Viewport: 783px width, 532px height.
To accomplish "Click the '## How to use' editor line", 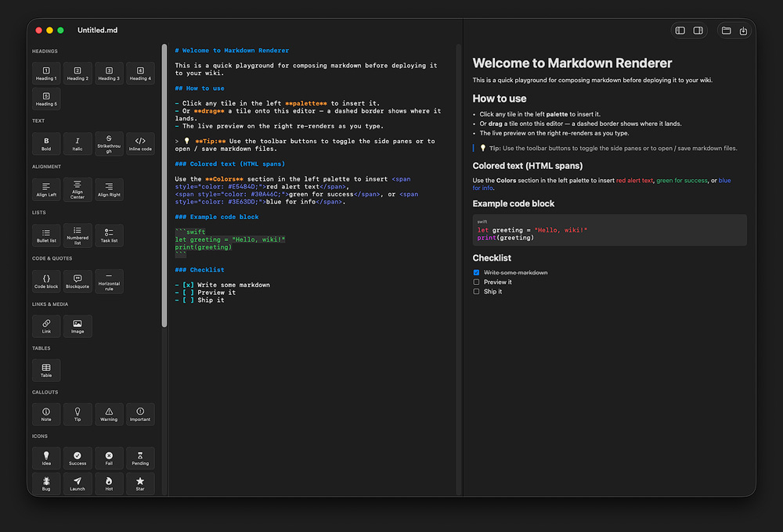I will tap(200, 88).
